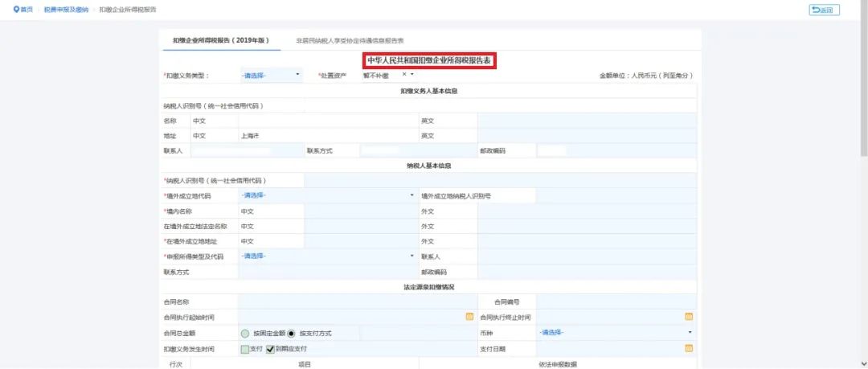868x369 pixels.
Task: Open the 境外成立地代码 dropdown
Action: coord(328,195)
